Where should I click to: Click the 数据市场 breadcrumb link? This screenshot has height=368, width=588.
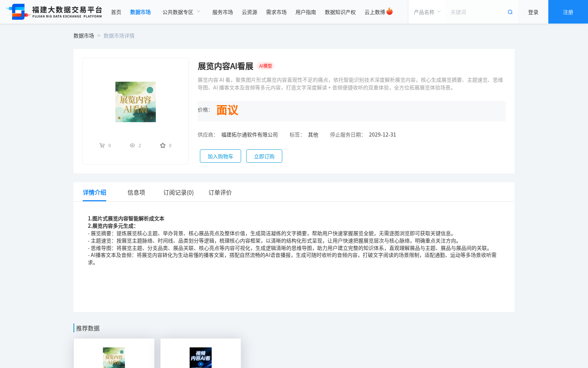(84, 36)
